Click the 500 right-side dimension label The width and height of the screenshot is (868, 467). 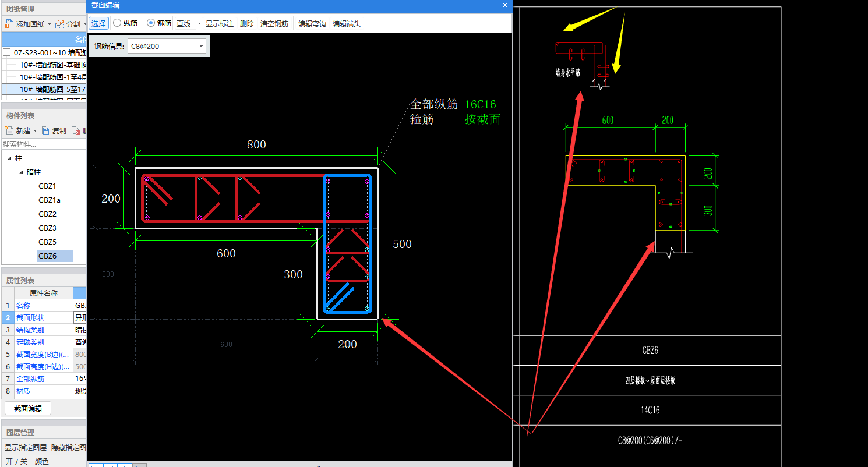tap(402, 244)
